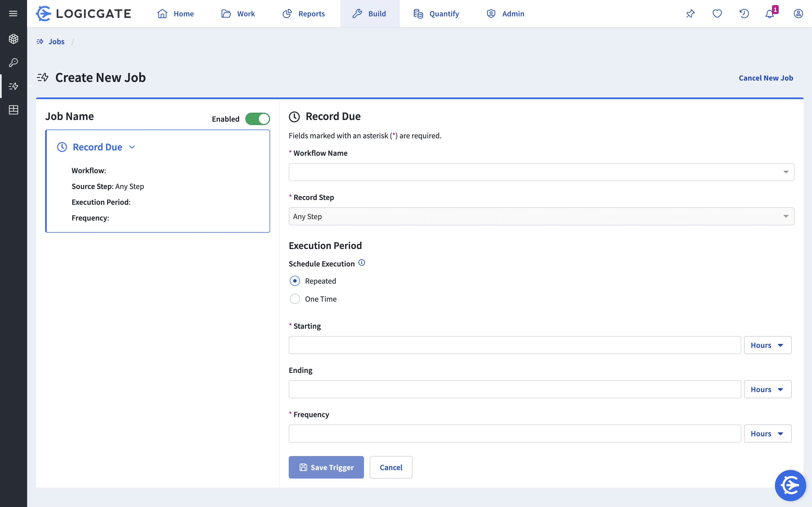Image resolution: width=812 pixels, height=507 pixels.
Task: Open the hamburger menu icon
Action: point(13,14)
